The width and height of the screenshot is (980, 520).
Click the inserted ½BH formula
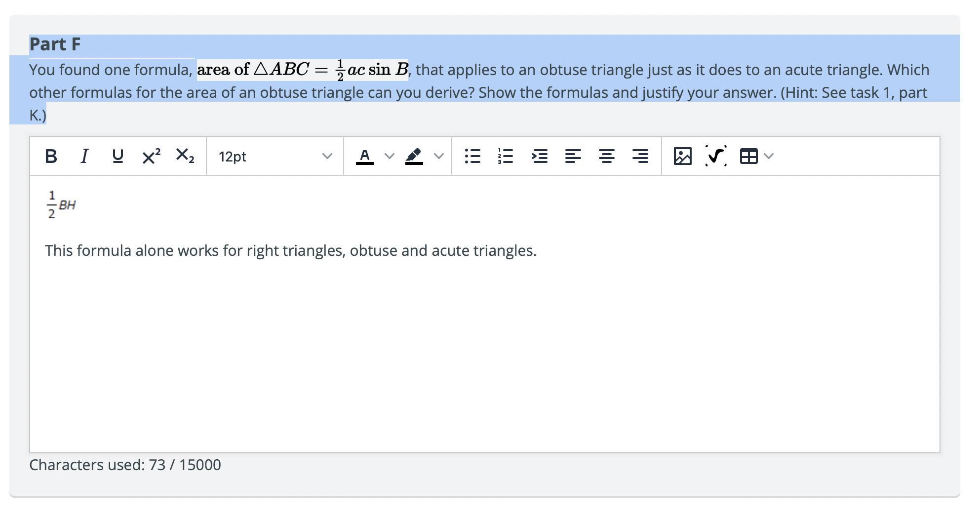[61, 204]
